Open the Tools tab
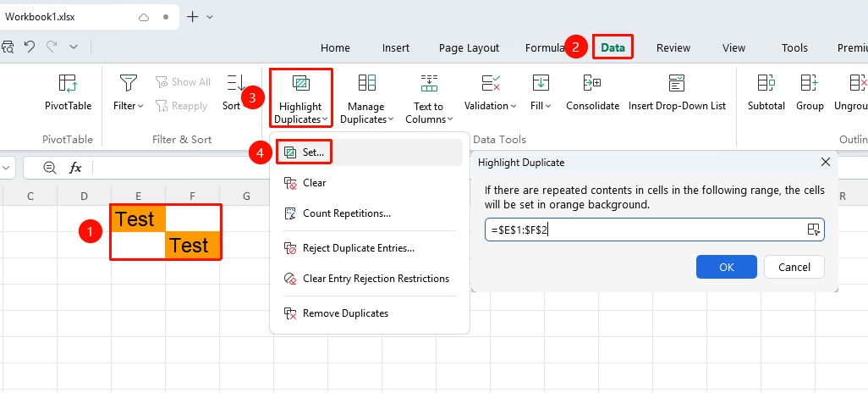Viewport: 868px width, 393px height. pyautogui.click(x=794, y=48)
